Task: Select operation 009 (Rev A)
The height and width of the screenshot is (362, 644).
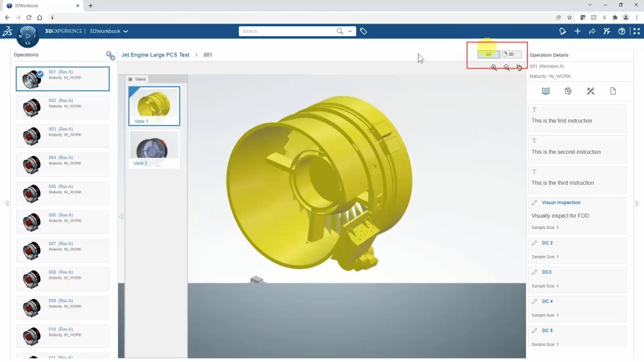Action: pos(63,308)
